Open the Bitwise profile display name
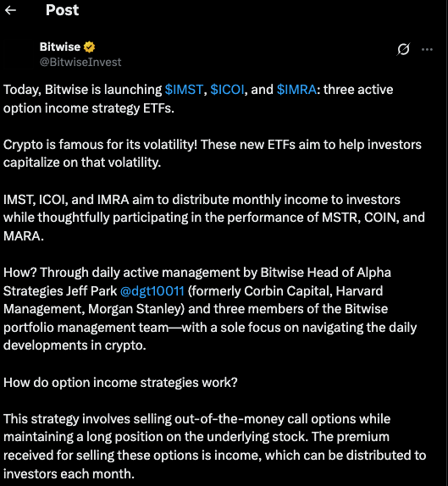This screenshot has width=448, height=486. point(60,47)
